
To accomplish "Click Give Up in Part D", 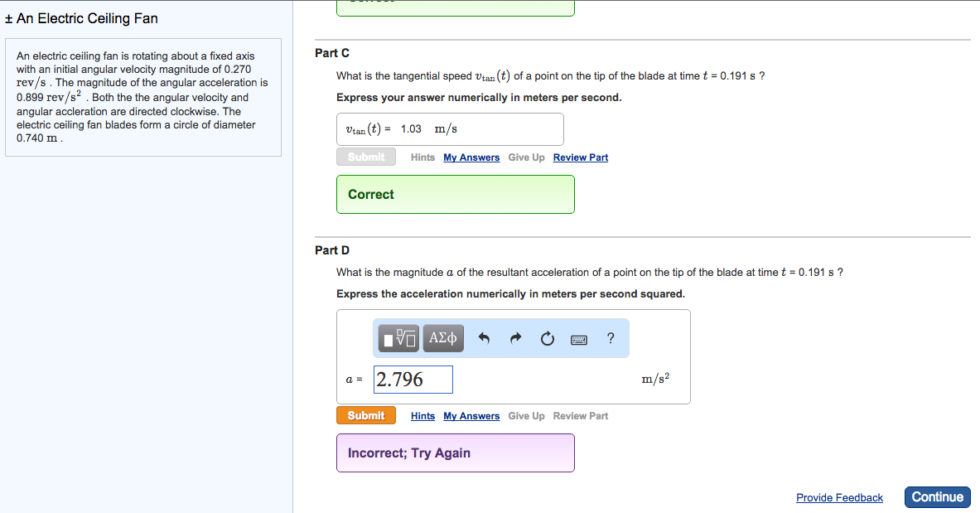I will (x=526, y=416).
